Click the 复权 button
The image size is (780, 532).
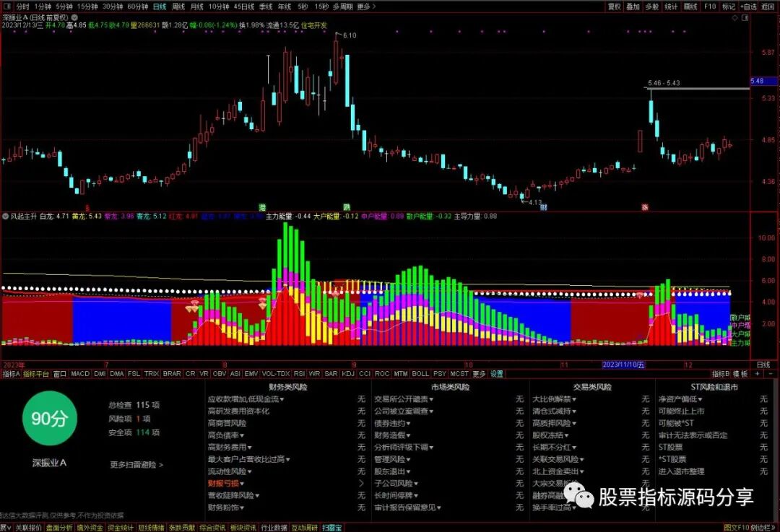click(x=615, y=6)
